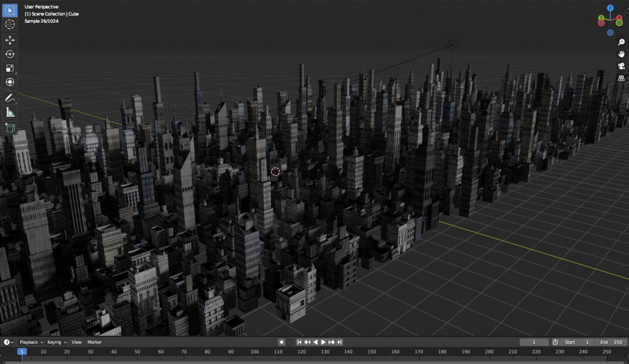The image size is (629, 364).
Task: Expand the Keying dropdown menu
Action: [57, 342]
